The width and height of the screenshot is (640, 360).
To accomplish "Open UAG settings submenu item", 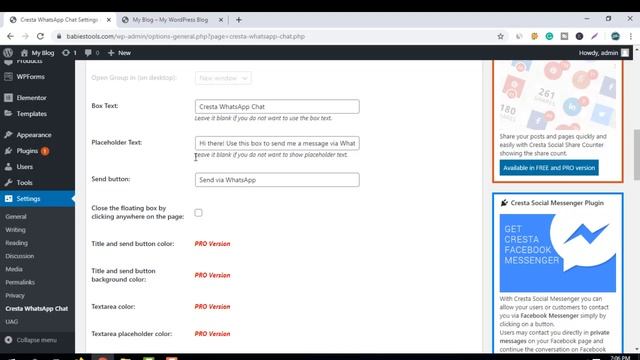I will tap(12, 322).
